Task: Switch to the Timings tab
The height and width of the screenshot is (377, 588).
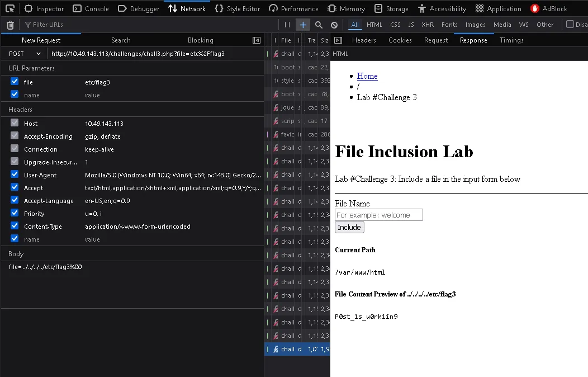Action: coord(511,40)
